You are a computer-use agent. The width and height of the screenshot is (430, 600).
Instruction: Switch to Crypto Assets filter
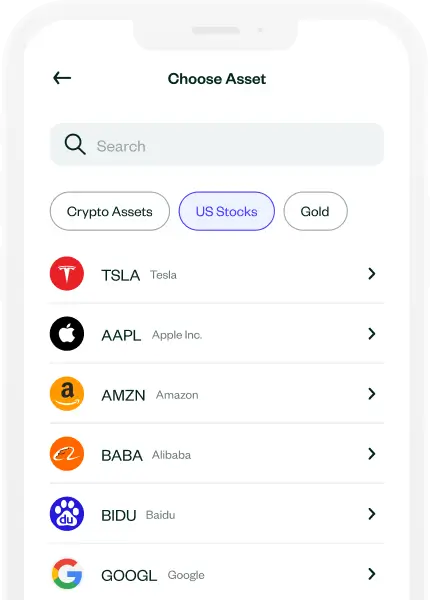(110, 211)
